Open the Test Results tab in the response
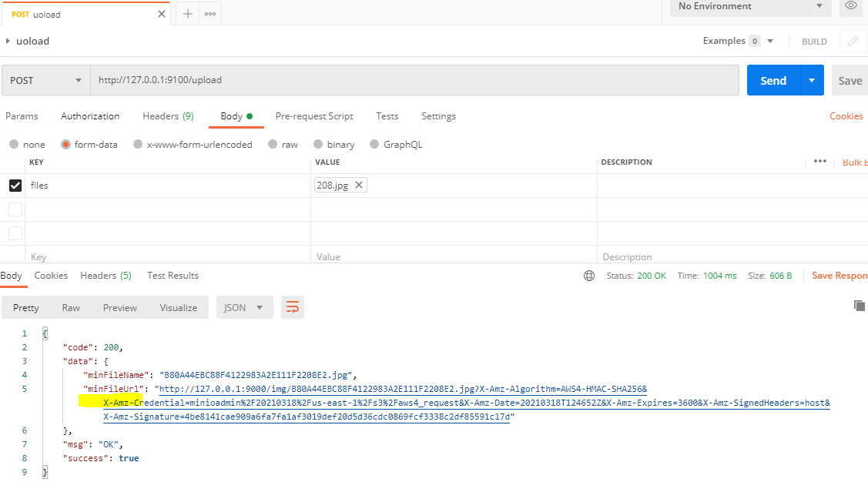The height and width of the screenshot is (492, 868). pyautogui.click(x=173, y=275)
